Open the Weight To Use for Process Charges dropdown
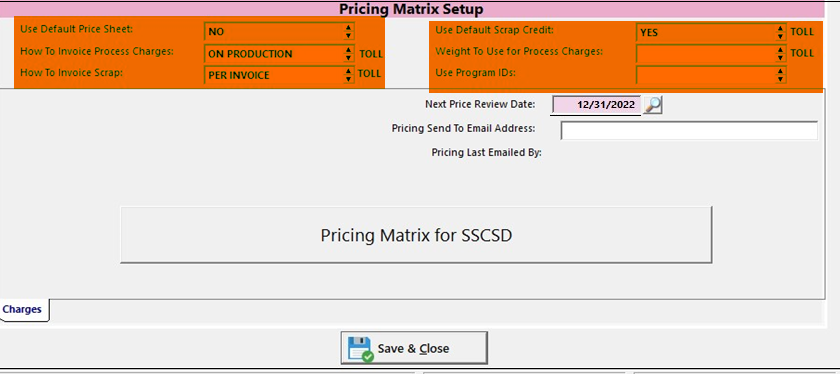 coord(711,53)
